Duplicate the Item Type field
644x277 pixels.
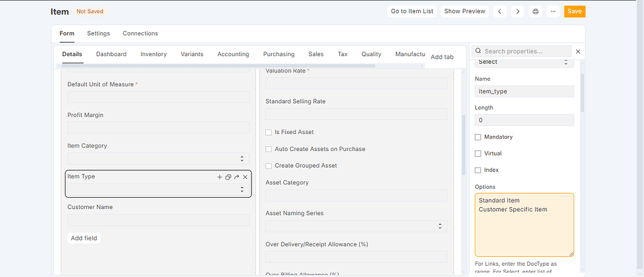tap(228, 177)
